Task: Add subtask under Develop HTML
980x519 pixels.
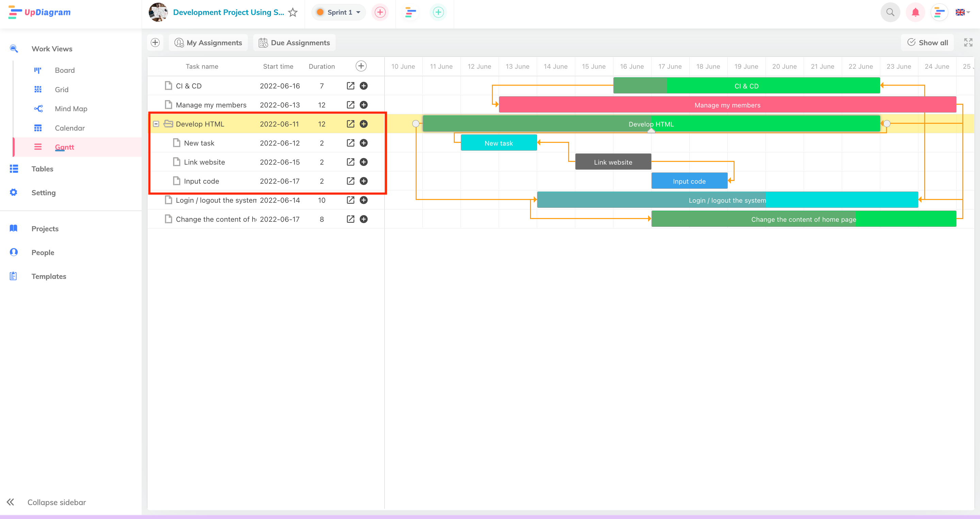Action: (364, 123)
